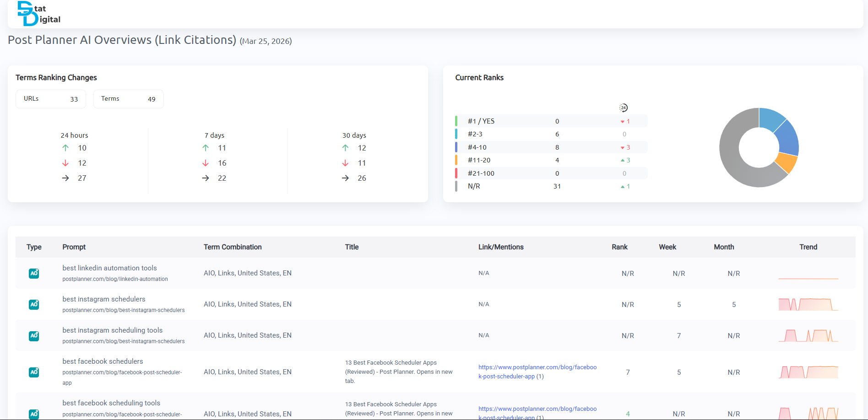Click the Trend column header
This screenshot has height=420, width=868.
(808, 247)
